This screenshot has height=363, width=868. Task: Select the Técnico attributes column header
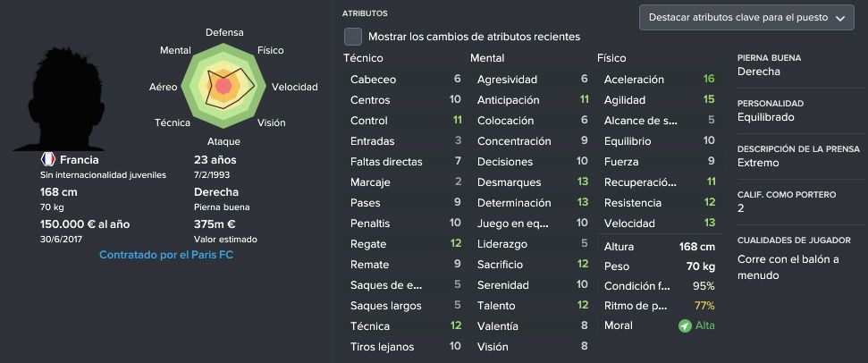pos(363,58)
